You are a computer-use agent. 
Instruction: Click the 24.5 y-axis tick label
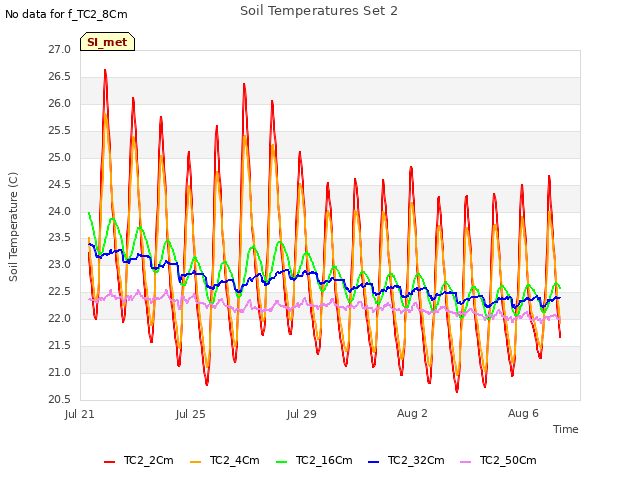click(60, 184)
